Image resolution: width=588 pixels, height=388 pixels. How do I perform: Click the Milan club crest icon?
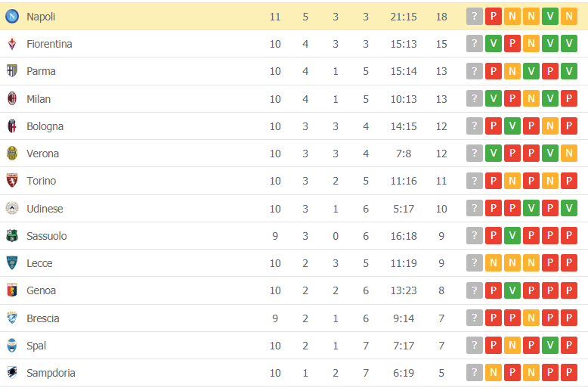coord(12,99)
